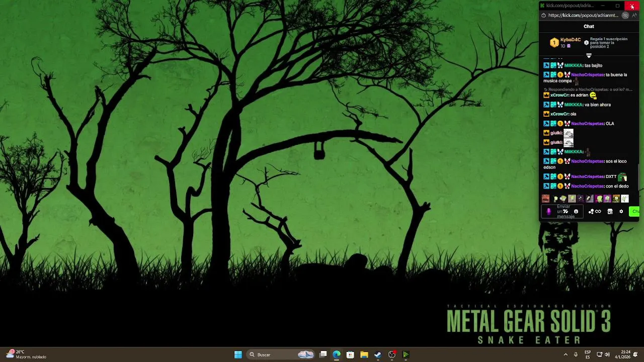The width and height of the screenshot is (644, 362).
Task: Click the chat scrollbar thumb
Action: pyautogui.click(x=638, y=177)
